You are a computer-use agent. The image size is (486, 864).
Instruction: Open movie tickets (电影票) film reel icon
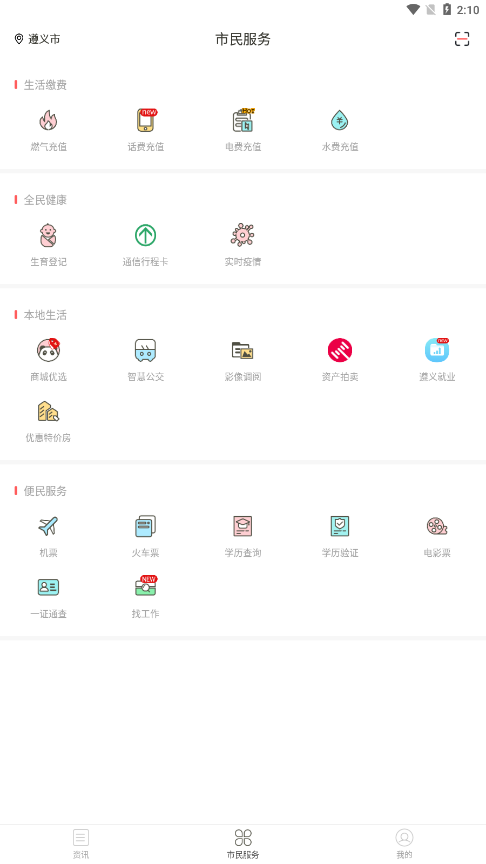pos(437,526)
